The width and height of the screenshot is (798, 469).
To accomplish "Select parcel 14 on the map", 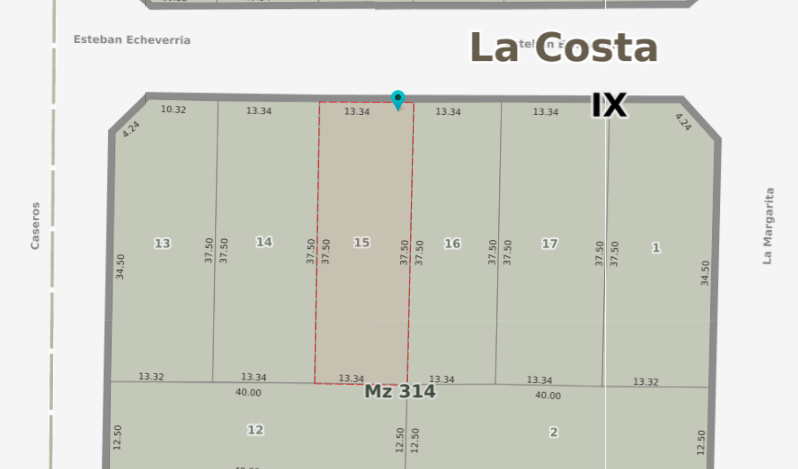I will pyautogui.click(x=264, y=242).
